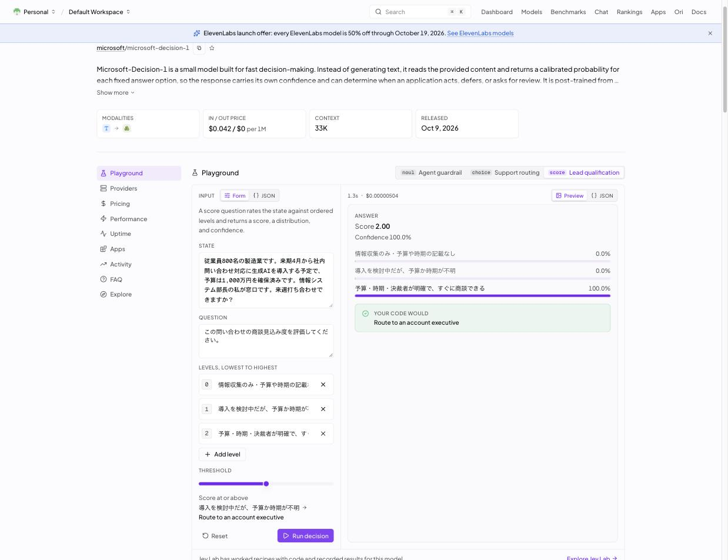Star the microsoft-decision-1 model
This screenshot has width=728, height=560.
pyautogui.click(x=212, y=48)
